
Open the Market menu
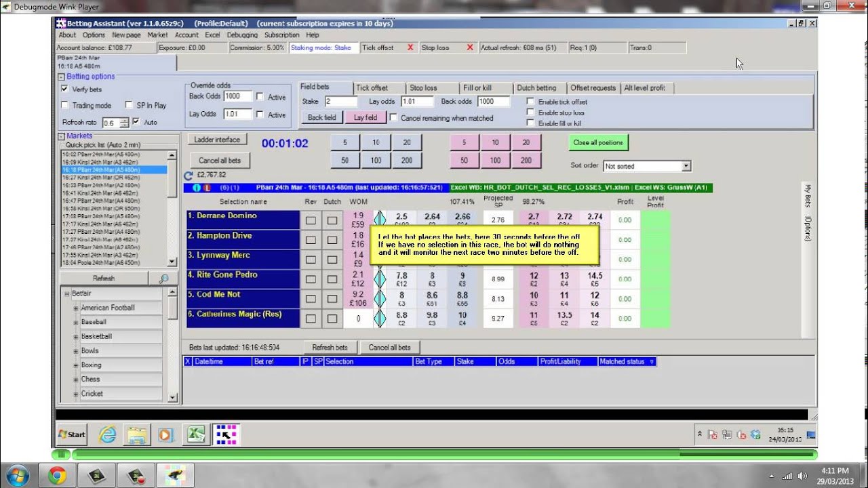157,35
